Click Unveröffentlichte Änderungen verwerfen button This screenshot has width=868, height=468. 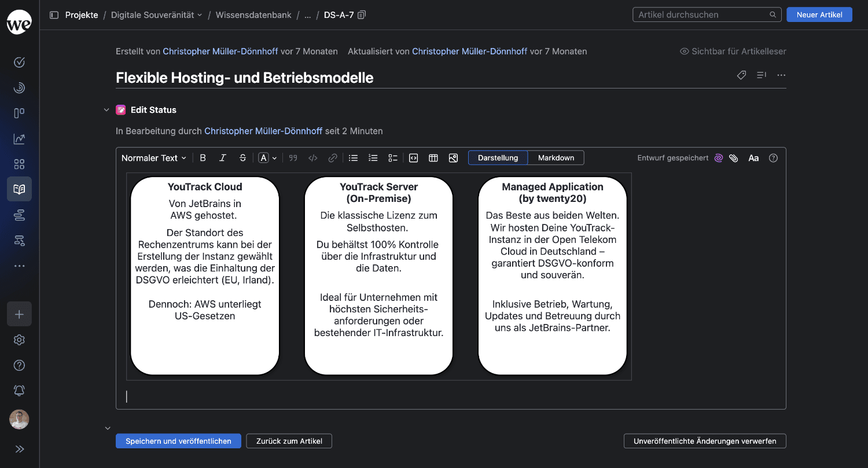(x=705, y=441)
